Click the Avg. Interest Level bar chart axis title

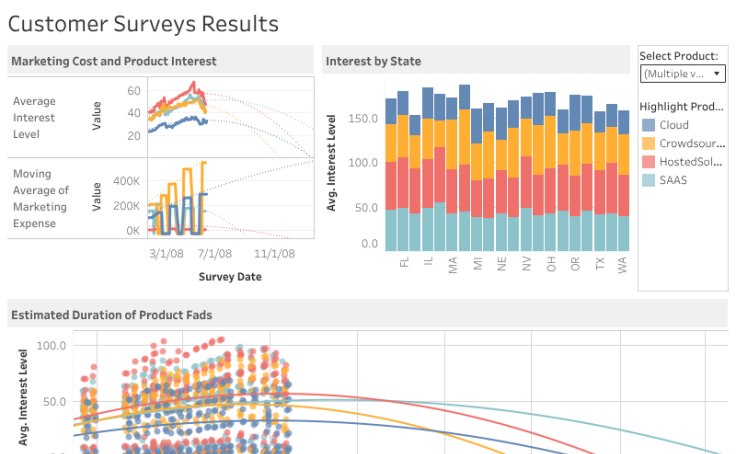(333, 162)
